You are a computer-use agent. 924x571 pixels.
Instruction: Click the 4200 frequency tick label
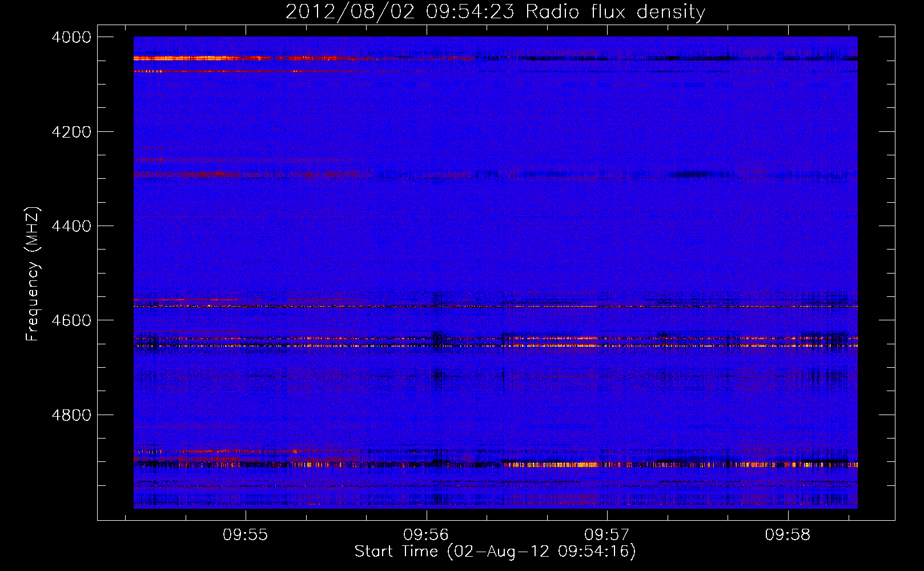coord(71,132)
